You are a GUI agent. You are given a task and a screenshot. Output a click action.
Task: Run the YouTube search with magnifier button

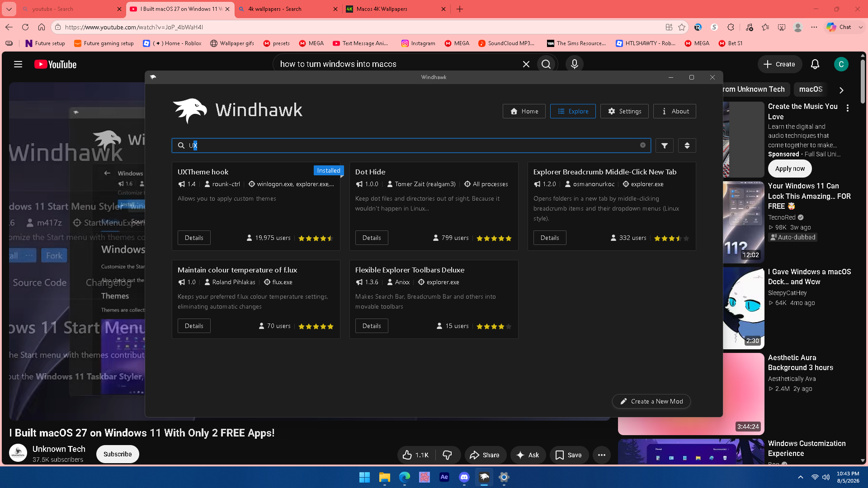[546, 64]
